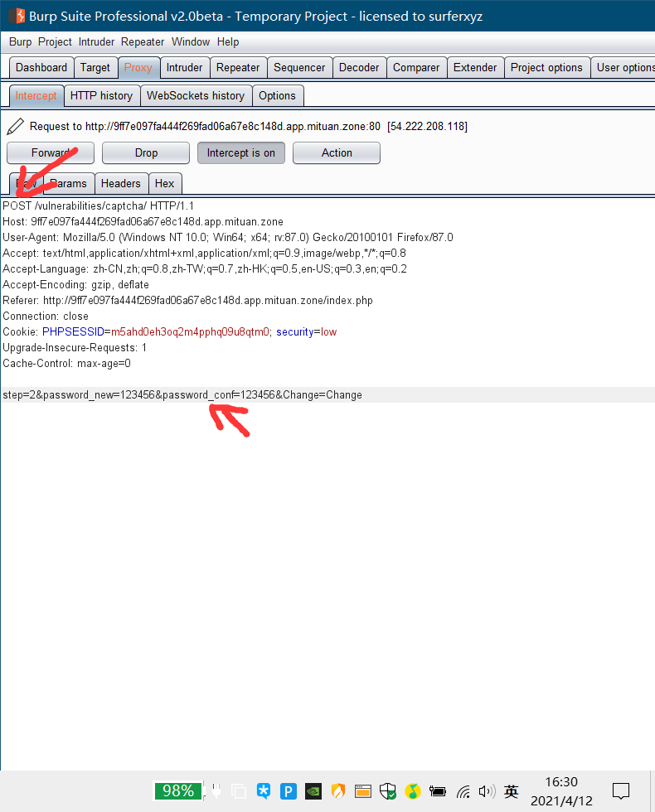Screen dimensions: 655x812
Task: Open the Window menu
Action: [x=191, y=42]
